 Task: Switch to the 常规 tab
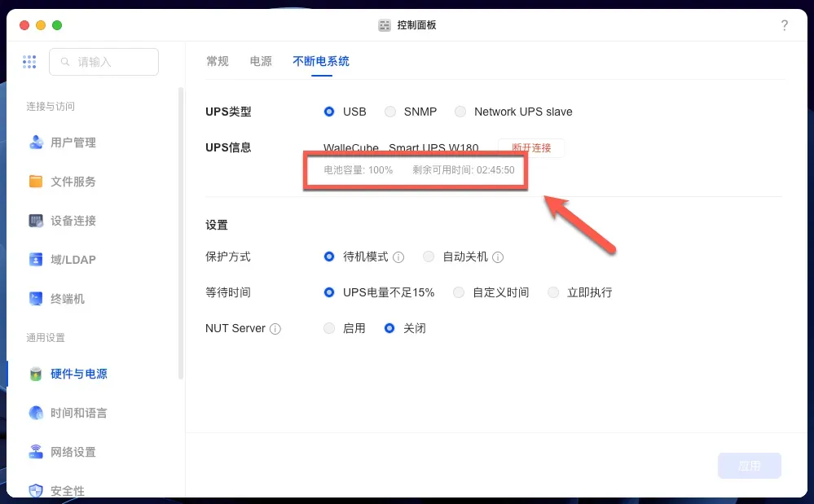click(218, 61)
